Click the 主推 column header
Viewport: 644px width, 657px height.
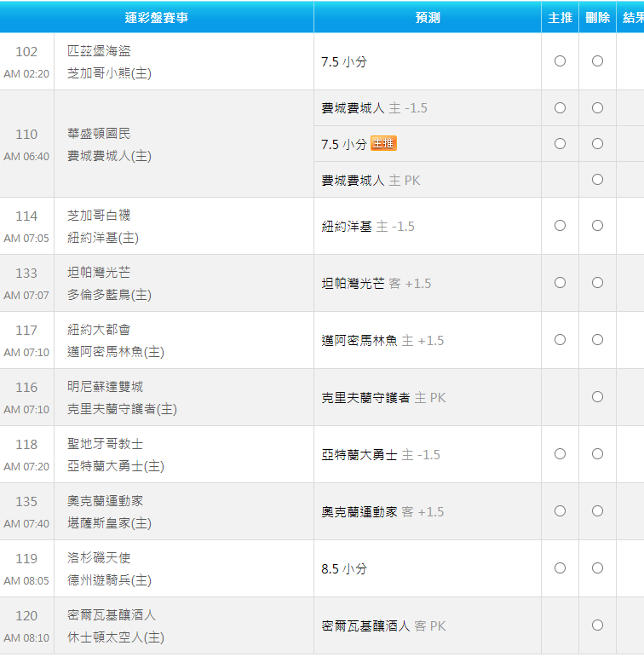[560, 18]
